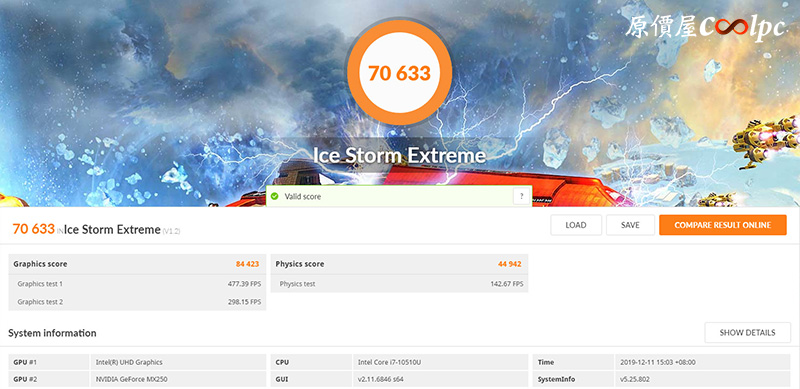Click the Ice Storm Extreme banner title
Image resolution: width=800 pixels, height=389 pixels.
399,155
